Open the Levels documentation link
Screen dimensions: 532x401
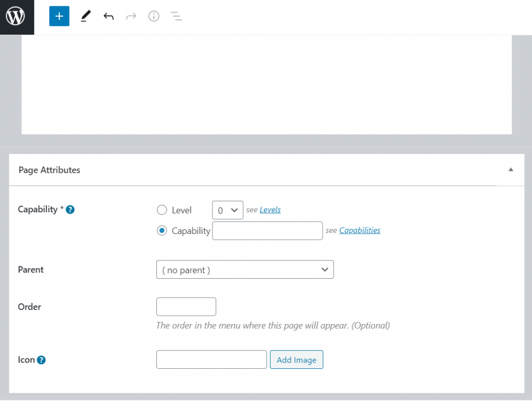click(x=270, y=209)
